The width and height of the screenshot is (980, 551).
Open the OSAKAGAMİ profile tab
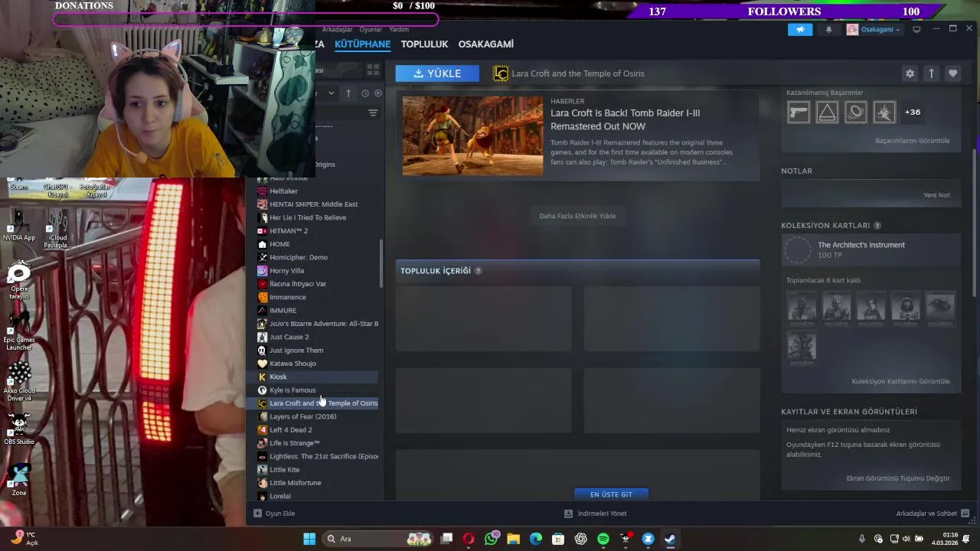coord(486,44)
